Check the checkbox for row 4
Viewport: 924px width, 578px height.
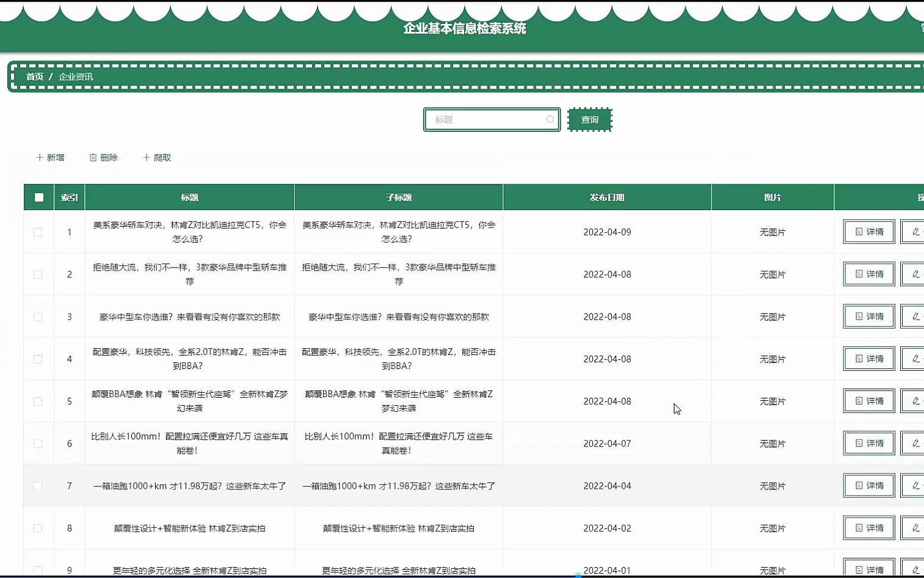(x=38, y=359)
